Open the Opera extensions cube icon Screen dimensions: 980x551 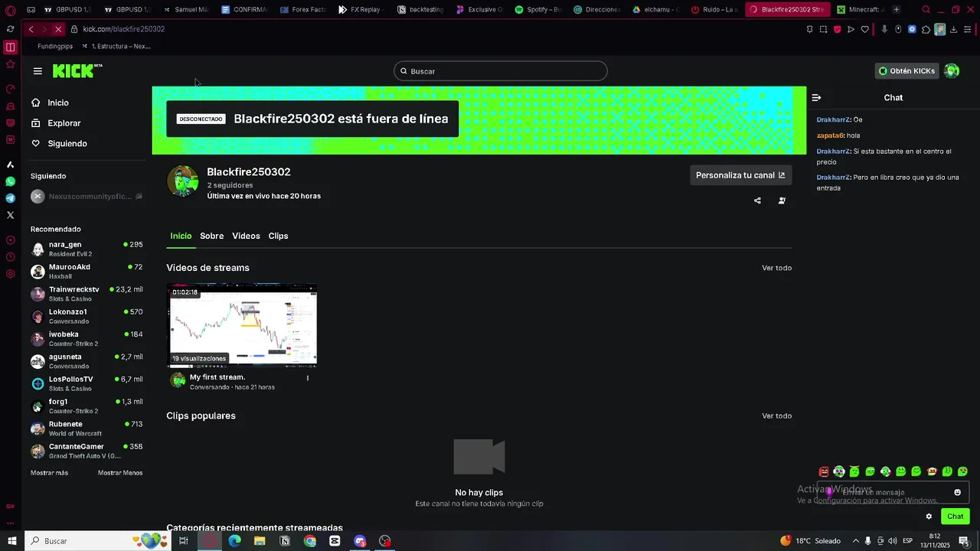click(926, 29)
